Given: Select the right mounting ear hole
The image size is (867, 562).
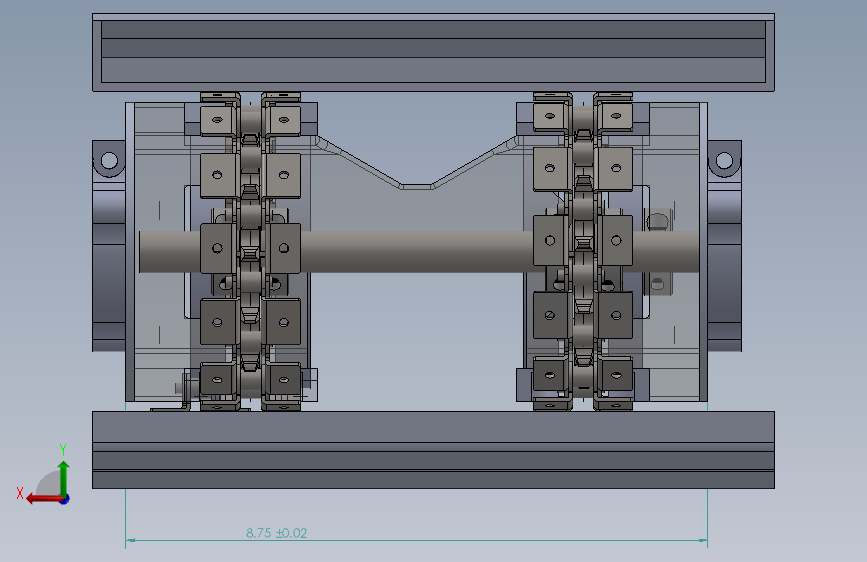Looking at the screenshot, I should click(x=724, y=161).
